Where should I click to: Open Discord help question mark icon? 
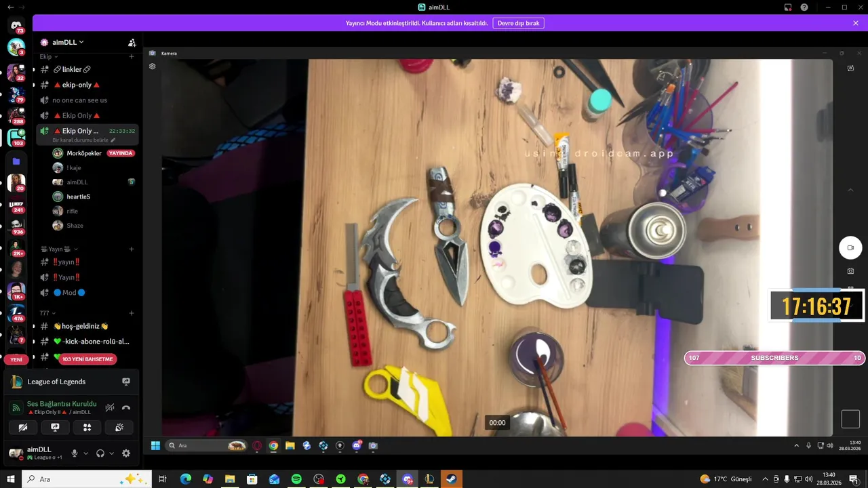tap(804, 7)
